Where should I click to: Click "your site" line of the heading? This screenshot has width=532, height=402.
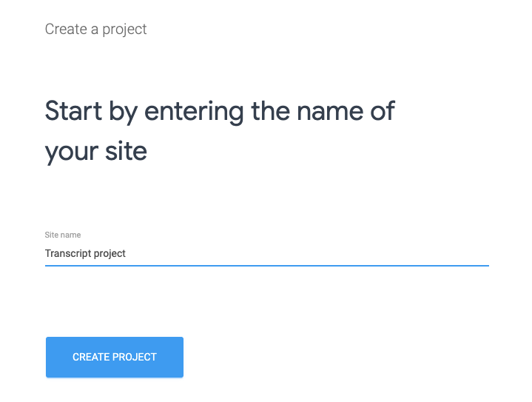[96, 151]
